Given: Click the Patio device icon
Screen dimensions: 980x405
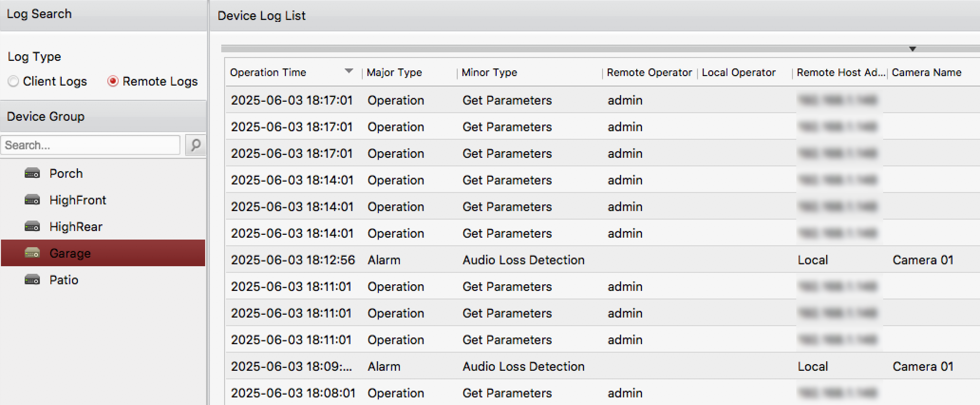Looking at the screenshot, I should 32,280.
